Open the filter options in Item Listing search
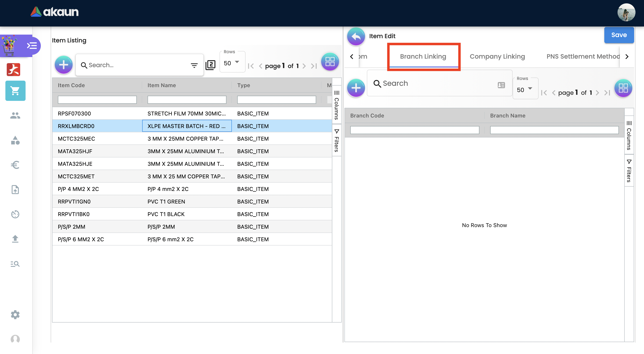Screen dimensions: 644x354 pyautogui.click(x=194, y=65)
